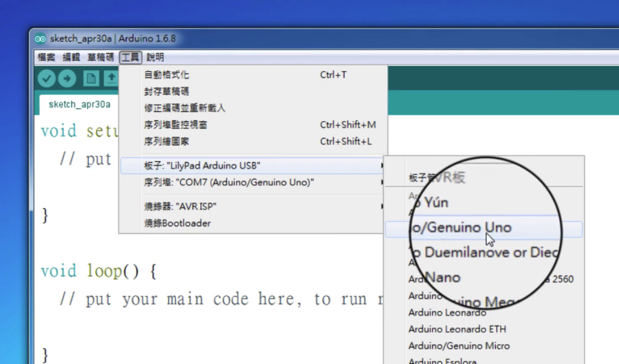
Task: Open the 草稿碼 menu
Action: pyautogui.click(x=100, y=57)
